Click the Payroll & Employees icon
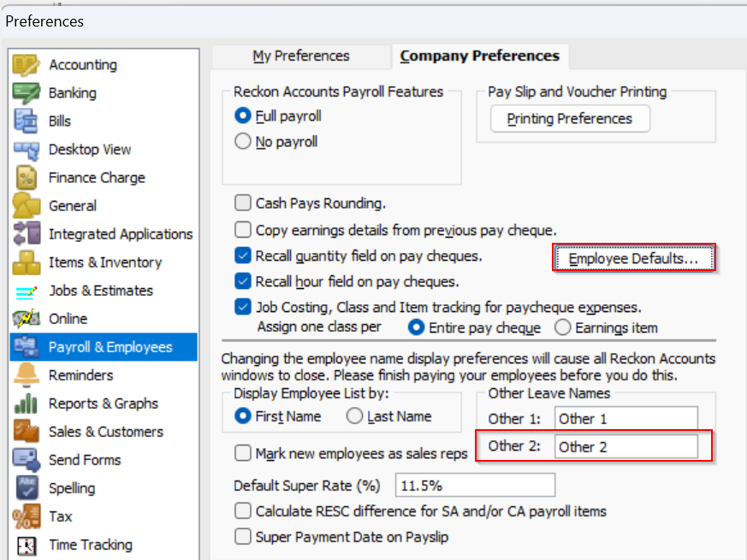The height and width of the screenshot is (560, 747). pyautogui.click(x=27, y=347)
